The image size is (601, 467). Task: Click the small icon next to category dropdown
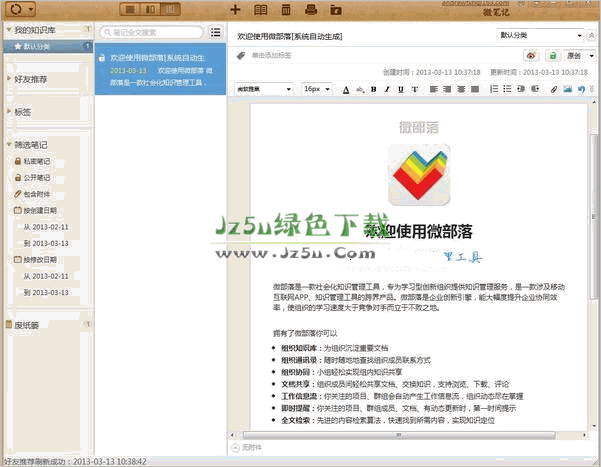point(591,35)
